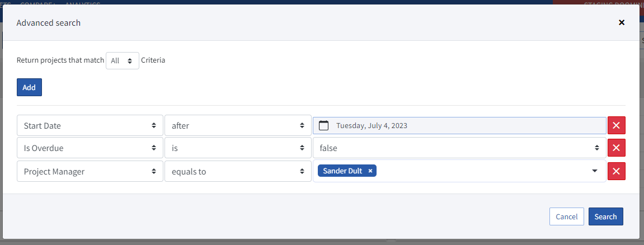Viewport: 644px width, 245px height.
Task: Remove Sander Dult tag from filter
Action: tap(370, 171)
